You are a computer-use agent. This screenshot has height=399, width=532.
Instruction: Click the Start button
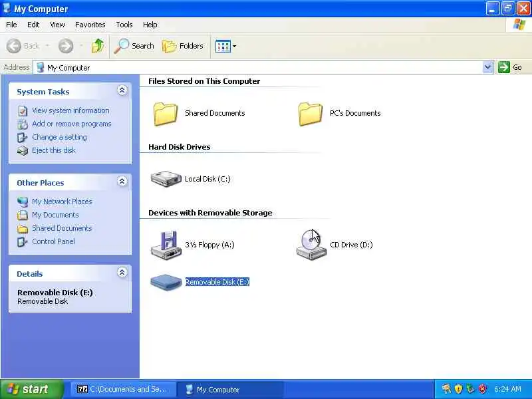pyautogui.click(x=31, y=389)
